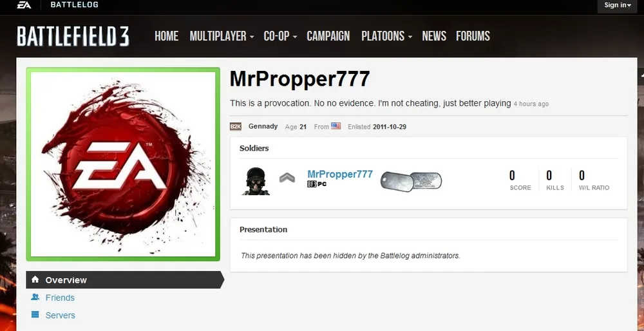
Task: Expand the Co-op dropdown menu
Action: 281,36
